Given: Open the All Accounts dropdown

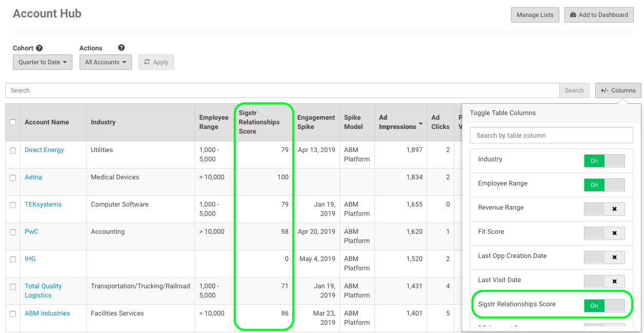Looking at the screenshot, I should click(106, 62).
